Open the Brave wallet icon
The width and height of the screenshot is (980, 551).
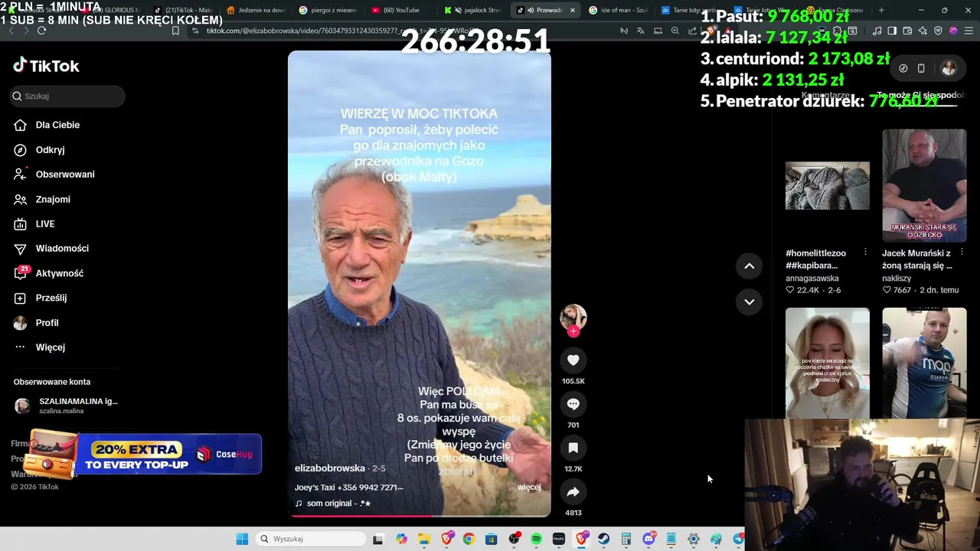tap(907, 31)
